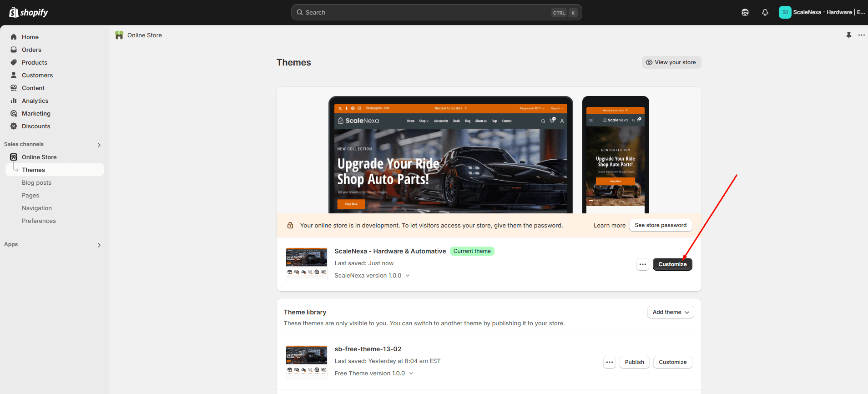This screenshot has height=394, width=868.
Task: Click the Analytics bar chart icon
Action: click(14, 101)
